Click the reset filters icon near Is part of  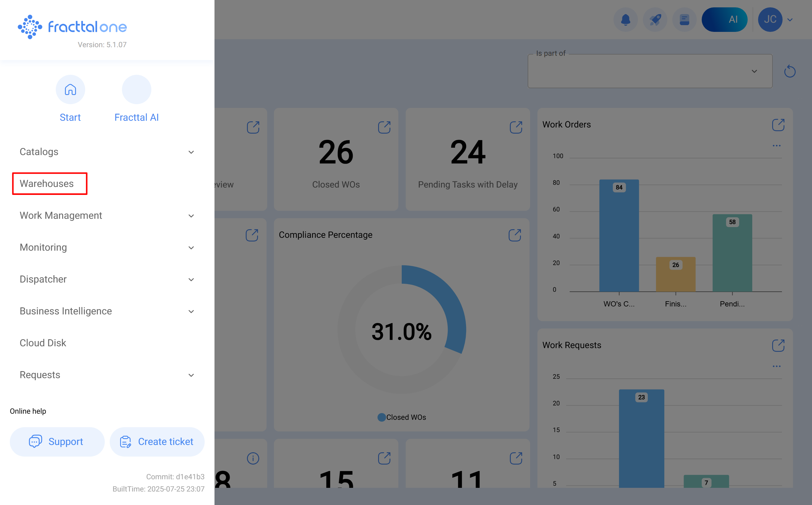[x=790, y=71]
